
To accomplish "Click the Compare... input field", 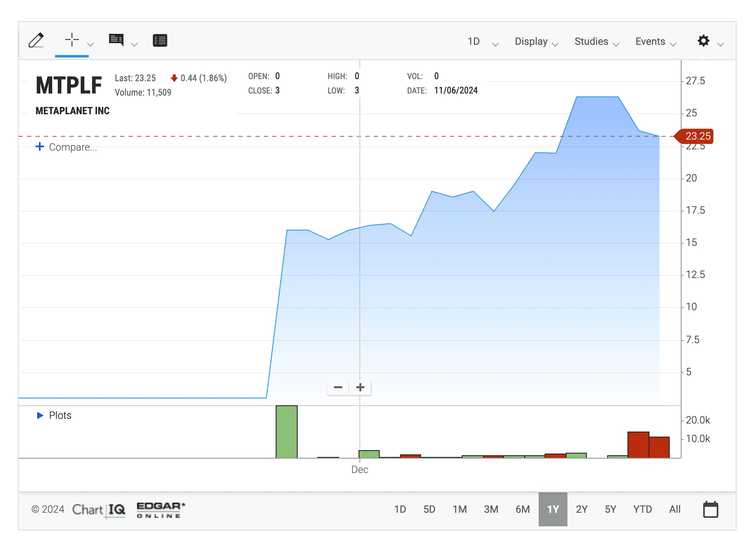I will point(73,147).
